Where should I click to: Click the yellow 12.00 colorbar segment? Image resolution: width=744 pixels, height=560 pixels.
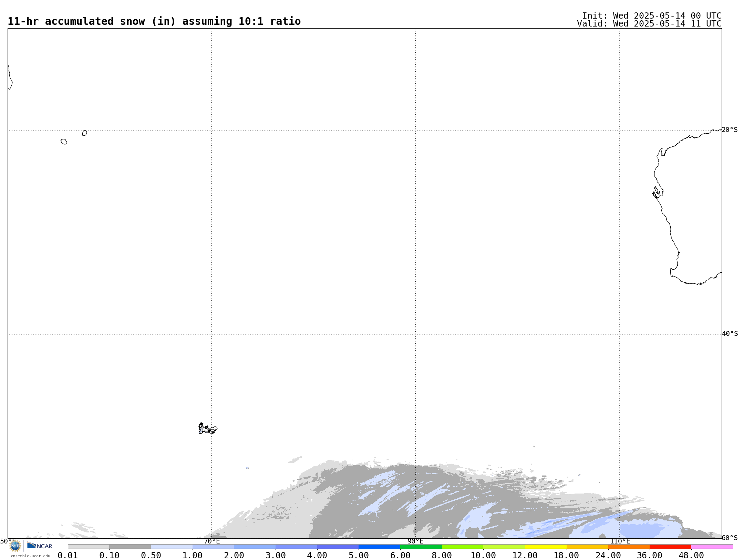(x=546, y=547)
